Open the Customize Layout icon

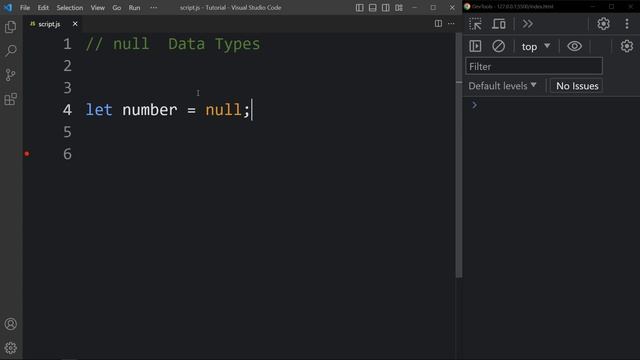click(x=399, y=7)
